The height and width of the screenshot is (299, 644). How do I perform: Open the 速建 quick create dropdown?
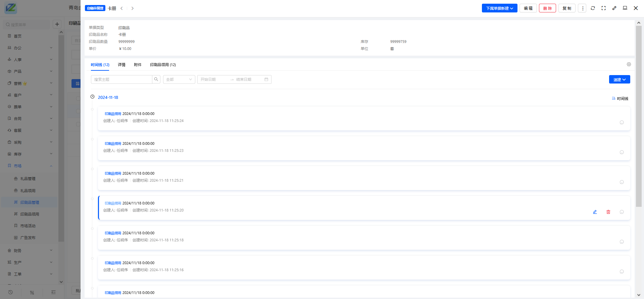pos(619,79)
